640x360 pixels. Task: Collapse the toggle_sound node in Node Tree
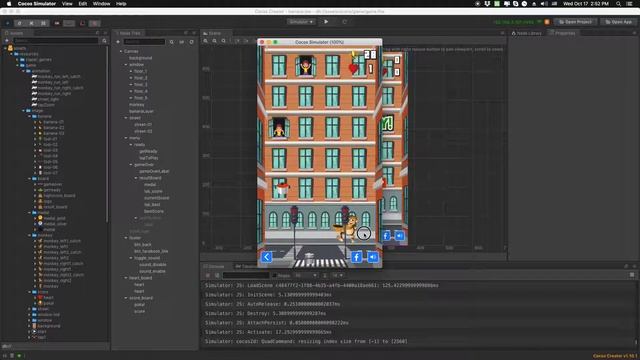[x=131, y=258]
